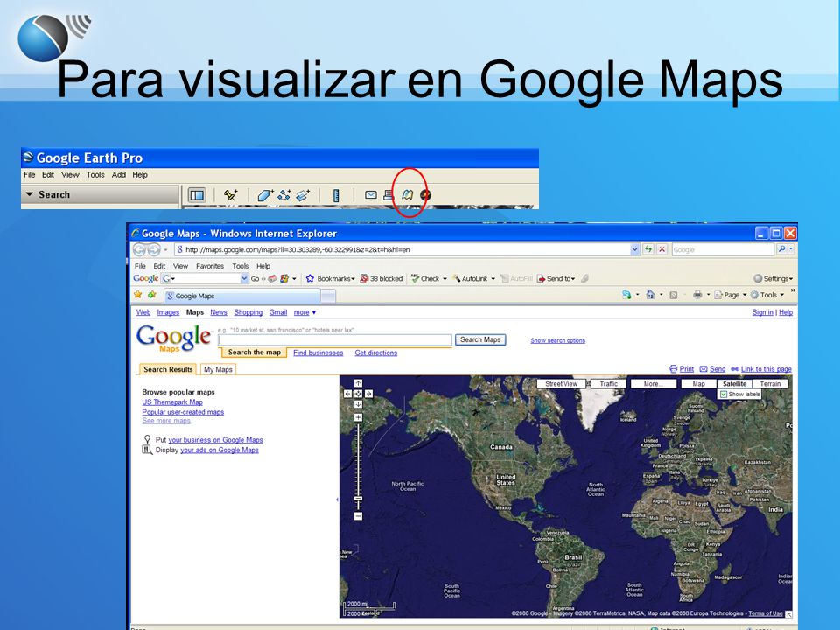The image size is (840, 630).
Task: Add a path in Google Earth Pro
Action: 283,195
